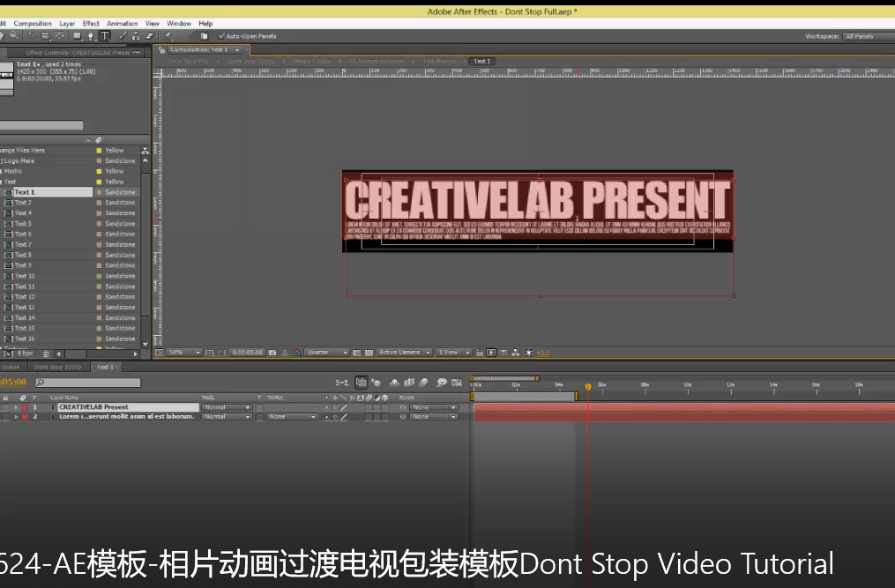
Task: Select the Brush tool
Action: (123, 36)
